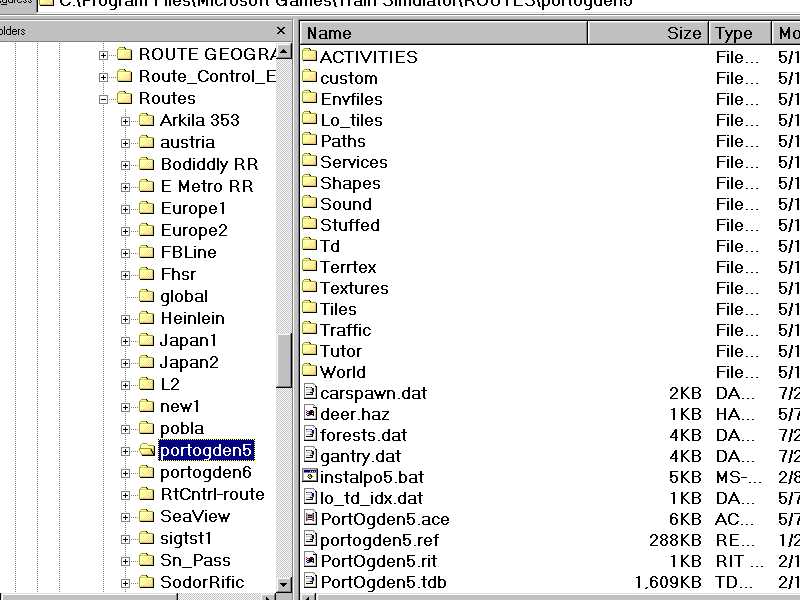Select sigtst1 in the folder tree
This screenshot has height=600, width=800.
(186, 538)
